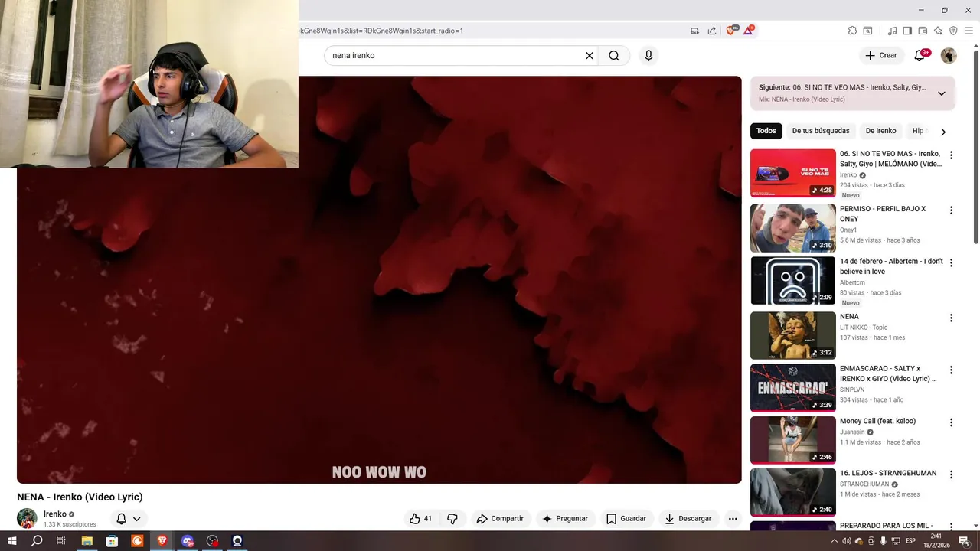Click the page vertical scrollbar
The width and height of the screenshot is (980, 551).
click(975, 145)
